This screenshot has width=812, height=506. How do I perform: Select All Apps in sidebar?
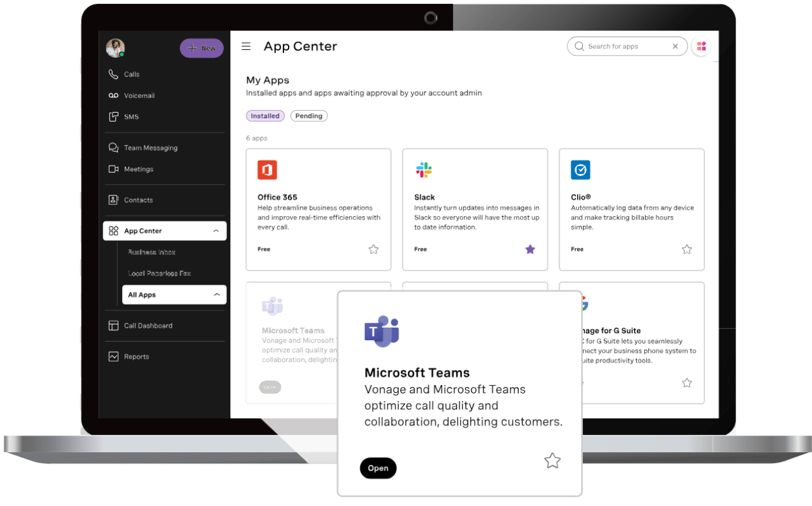point(174,295)
